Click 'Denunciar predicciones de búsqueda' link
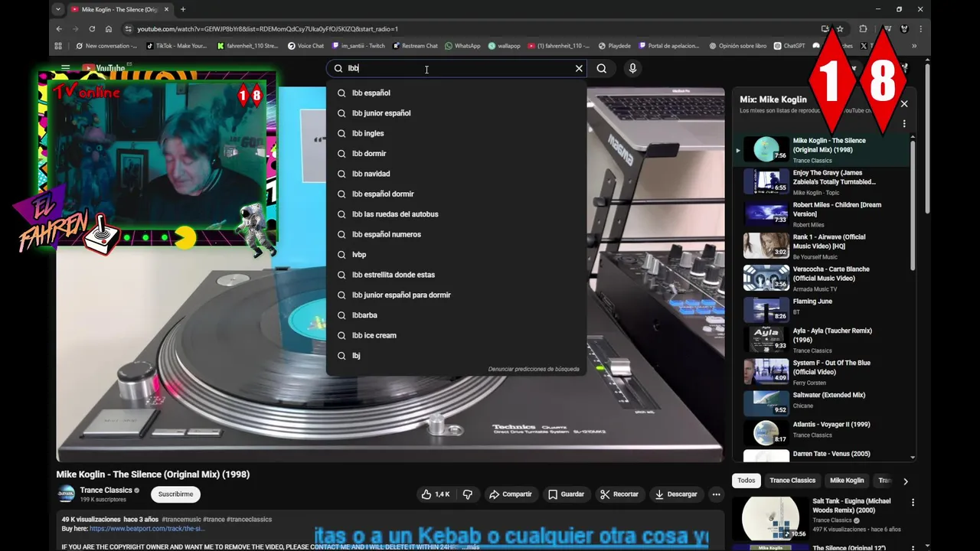This screenshot has width=980, height=551. tap(534, 369)
